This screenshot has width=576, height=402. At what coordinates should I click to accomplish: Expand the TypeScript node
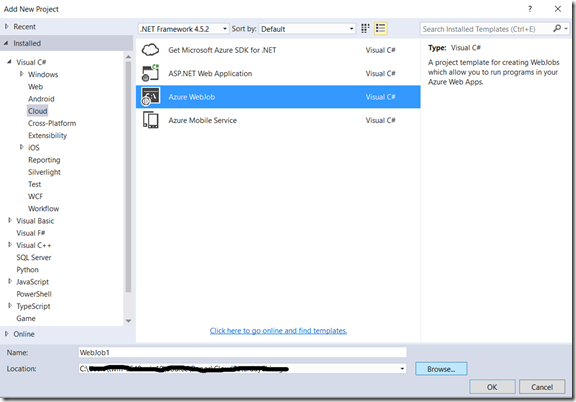coord(10,305)
